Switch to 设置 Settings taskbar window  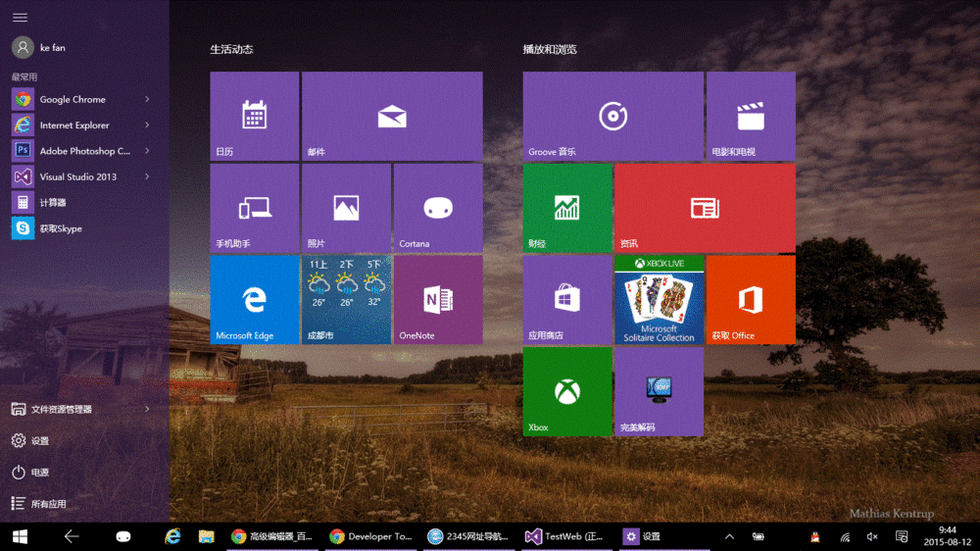tap(663, 536)
